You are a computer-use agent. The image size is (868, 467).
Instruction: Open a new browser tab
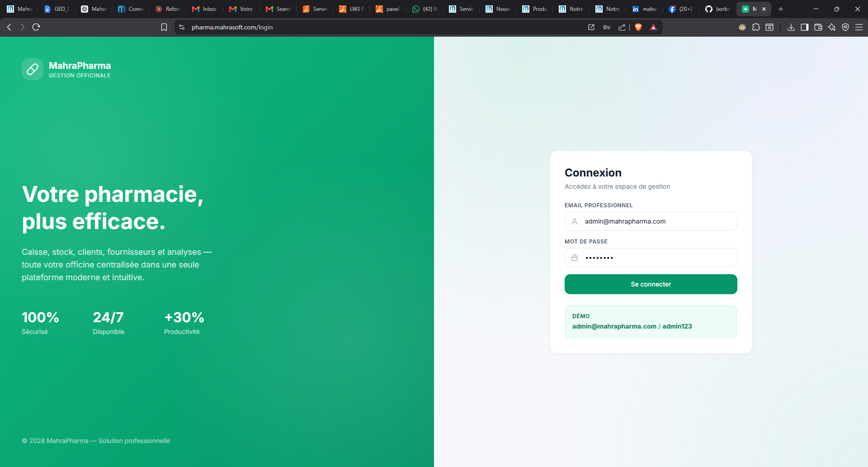pos(781,9)
